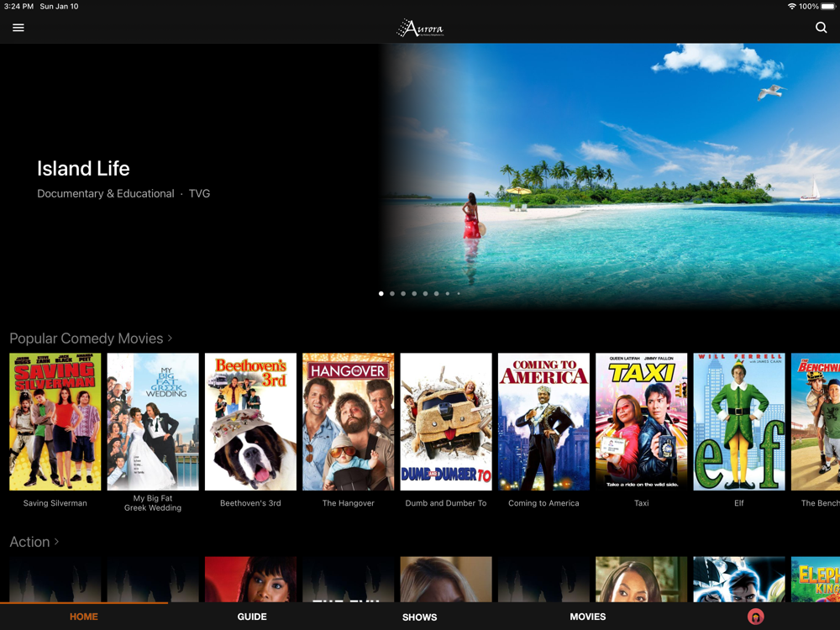The width and height of the screenshot is (840, 630).
Task: Select the third carousel page dot
Action: [x=403, y=293]
